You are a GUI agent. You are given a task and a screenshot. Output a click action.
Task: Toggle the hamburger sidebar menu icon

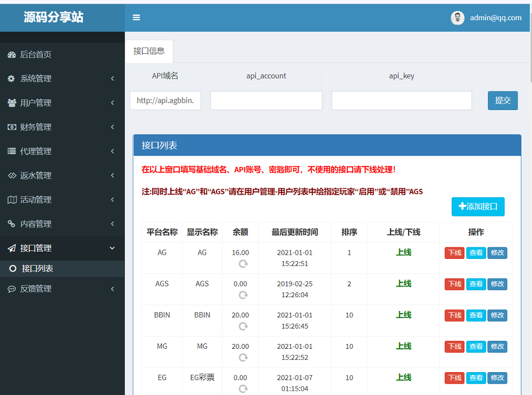pyautogui.click(x=136, y=18)
